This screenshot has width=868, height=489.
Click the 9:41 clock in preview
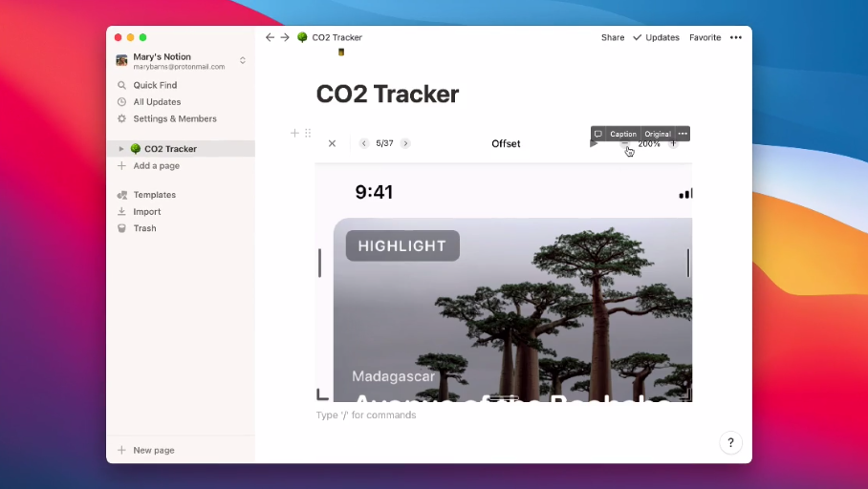click(374, 192)
